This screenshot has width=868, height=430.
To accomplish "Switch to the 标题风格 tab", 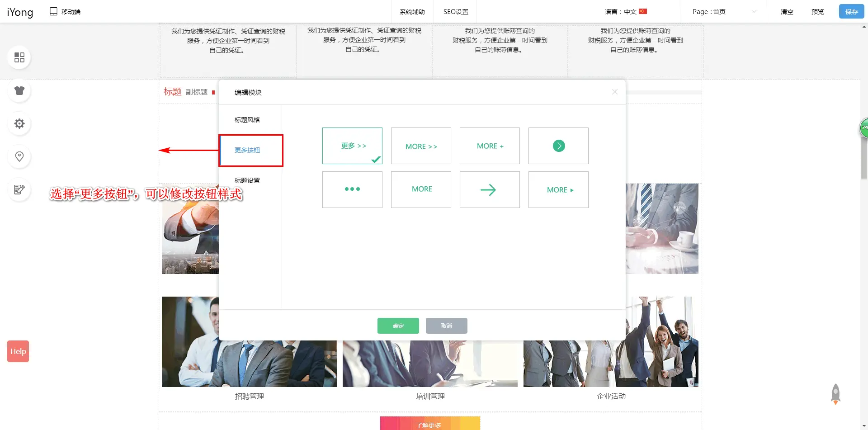I will point(247,120).
